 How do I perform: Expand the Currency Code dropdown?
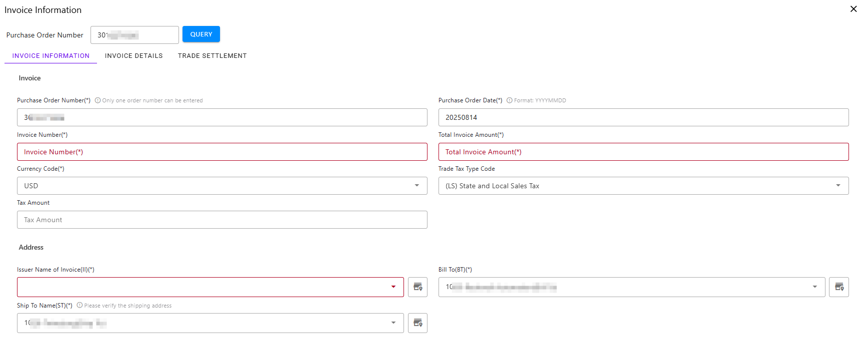[416, 186]
